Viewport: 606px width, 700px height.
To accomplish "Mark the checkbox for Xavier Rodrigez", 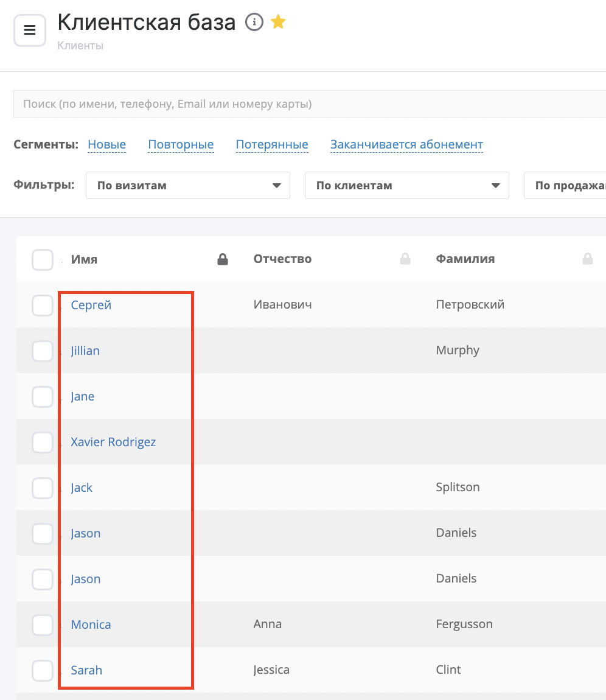I will pos(43,442).
